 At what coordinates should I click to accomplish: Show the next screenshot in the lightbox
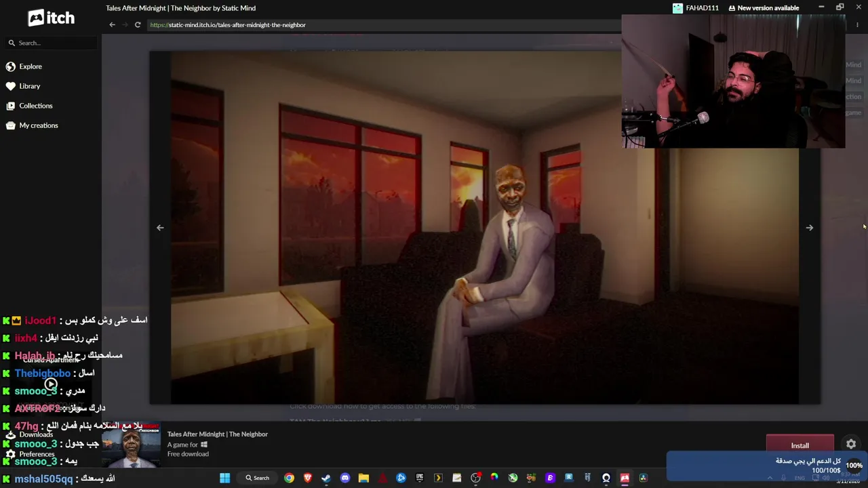[x=809, y=228]
